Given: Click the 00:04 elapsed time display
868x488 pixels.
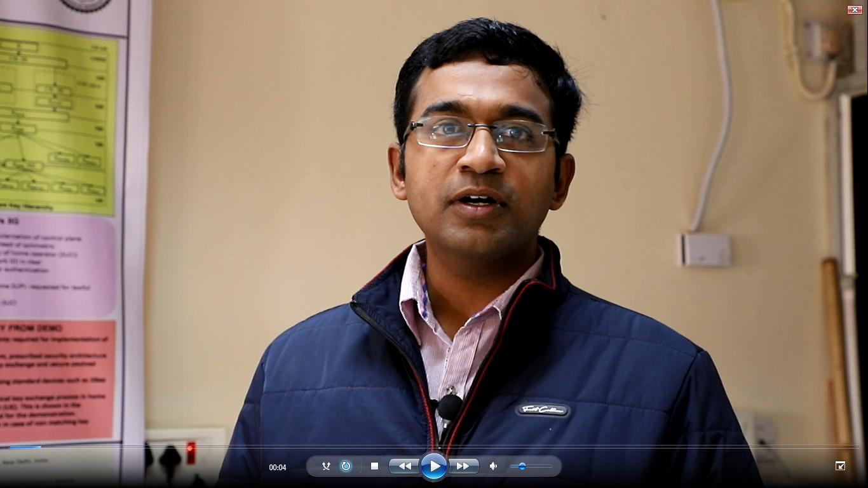Looking at the screenshot, I should pyautogui.click(x=278, y=468).
